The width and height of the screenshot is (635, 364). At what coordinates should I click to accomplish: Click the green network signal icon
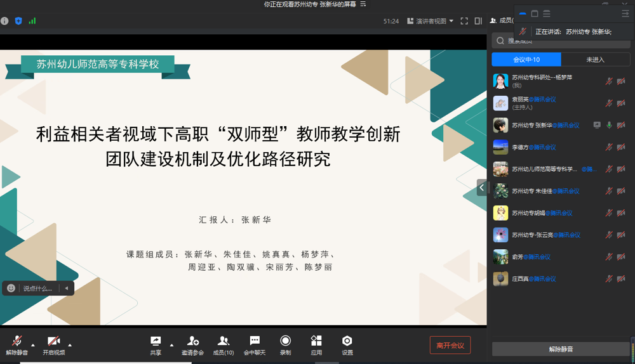[x=32, y=21]
